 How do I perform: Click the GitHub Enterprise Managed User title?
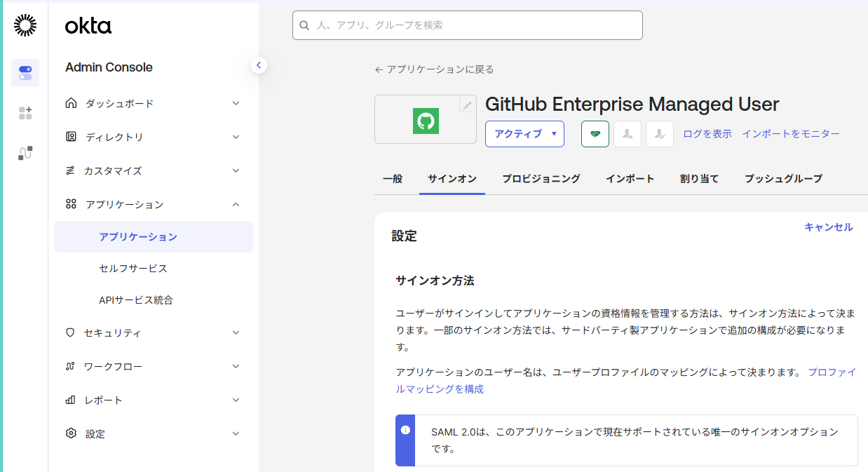pos(632,104)
